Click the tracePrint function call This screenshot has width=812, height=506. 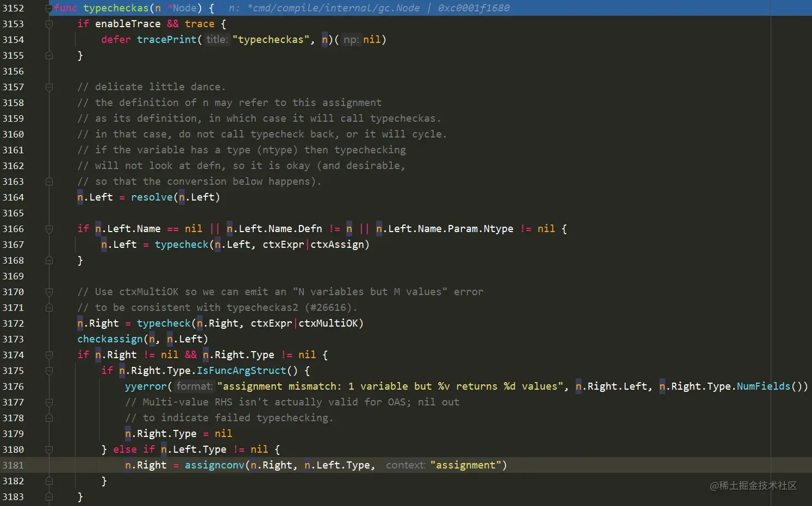167,40
